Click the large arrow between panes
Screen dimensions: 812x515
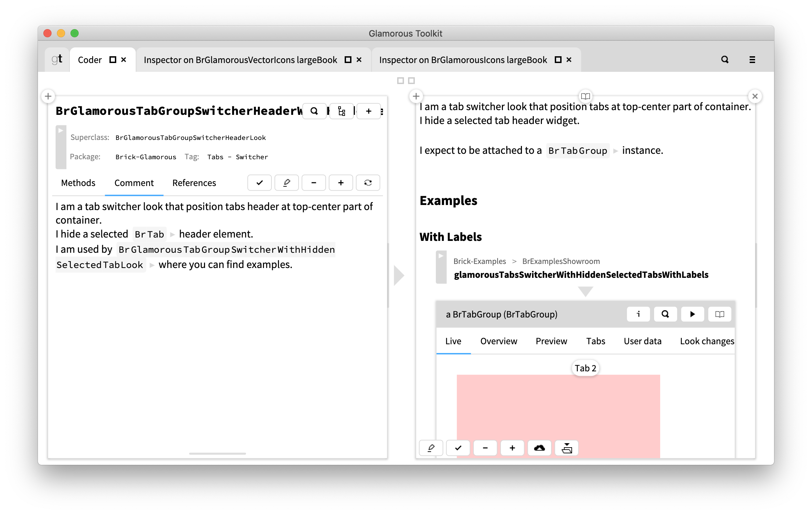[399, 275]
